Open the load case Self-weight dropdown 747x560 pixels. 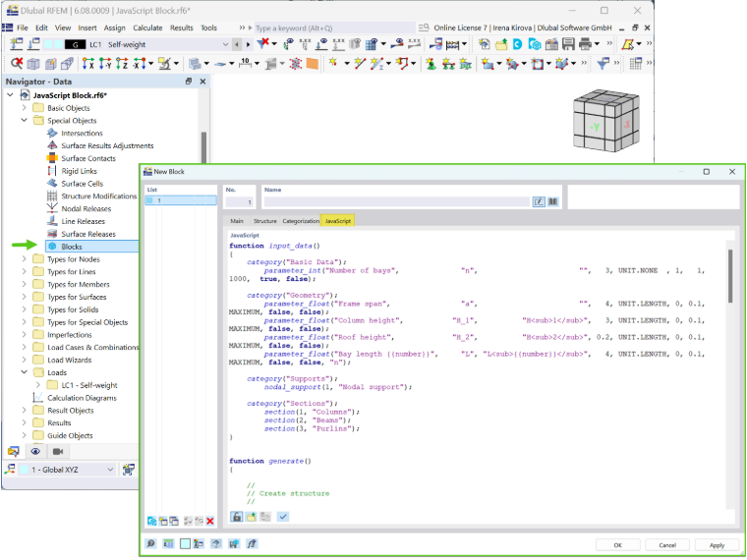pyautogui.click(x=226, y=44)
